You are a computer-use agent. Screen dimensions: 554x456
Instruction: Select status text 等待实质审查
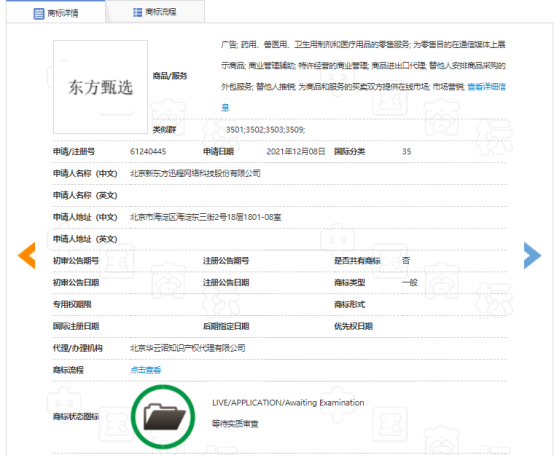coord(235,424)
